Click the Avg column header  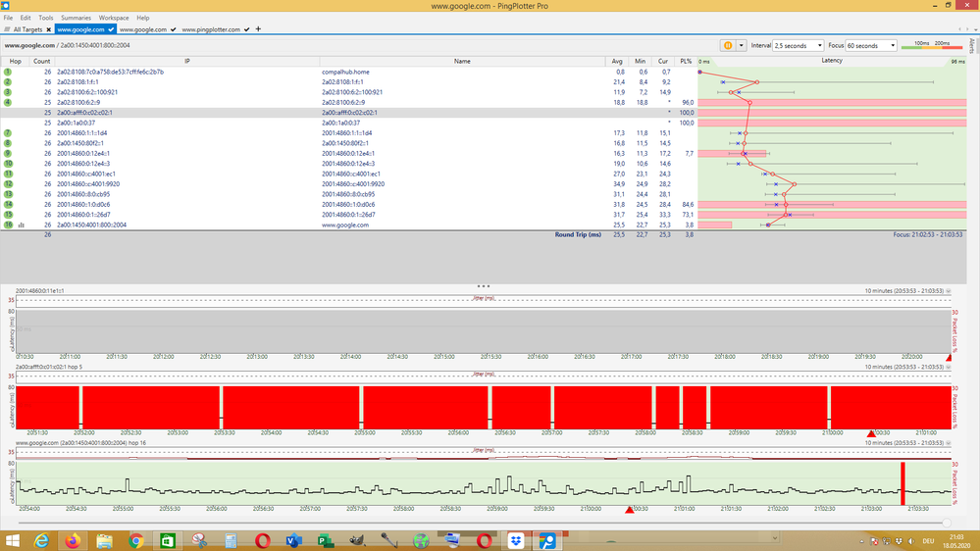pyautogui.click(x=617, y=61)
